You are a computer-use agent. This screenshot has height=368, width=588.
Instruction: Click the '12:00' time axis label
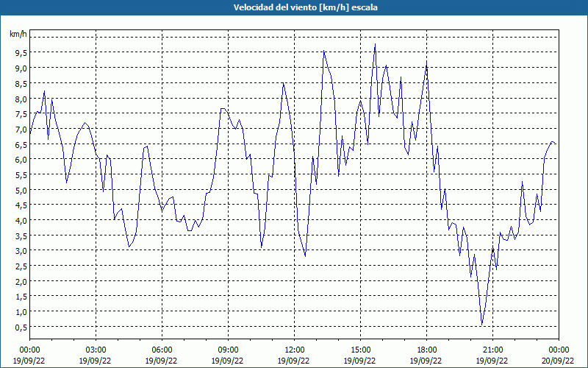tap(295, 350)
